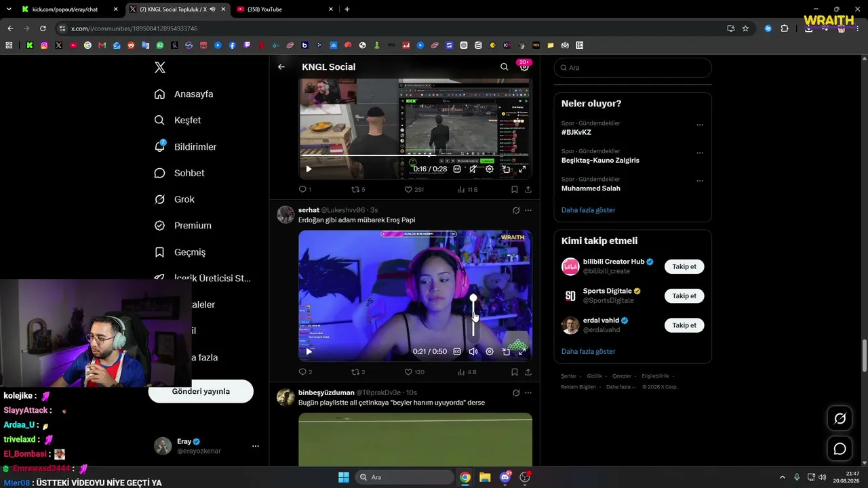This screenshot has width=868, height=488.
Task: Reply to the post with 1 reply
Action: click(x=305, y=190)
